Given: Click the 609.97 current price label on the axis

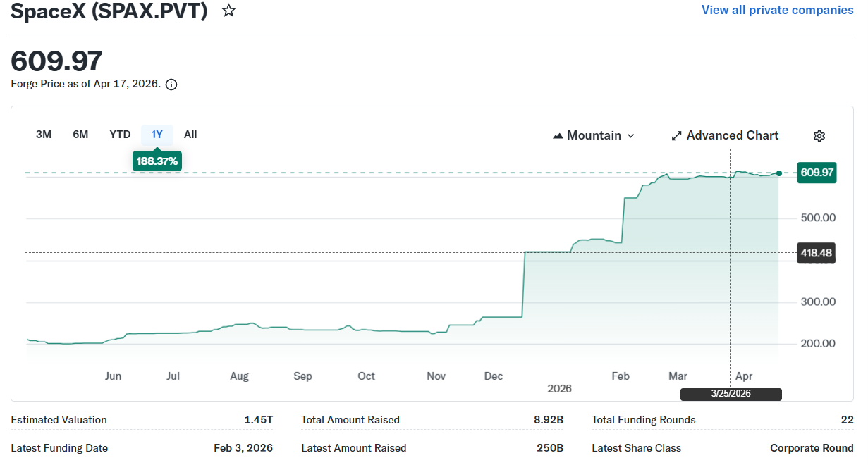Looking at the screenshot, I should (x=817, y=173).
